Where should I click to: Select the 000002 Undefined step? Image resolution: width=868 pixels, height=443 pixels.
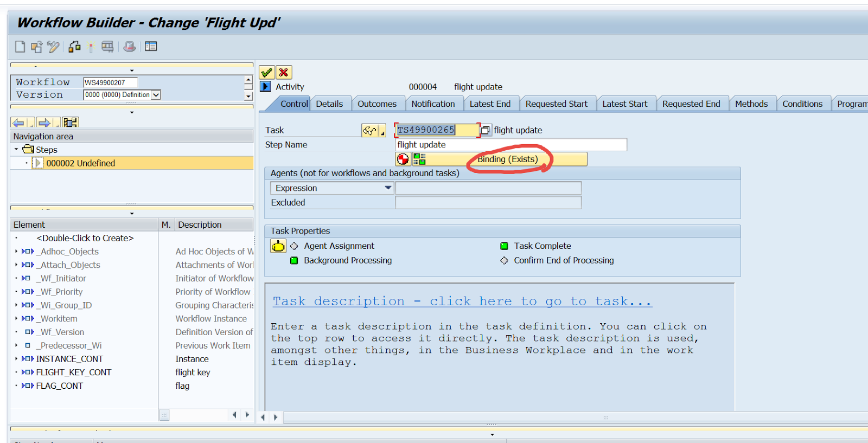pyautogui.click(x=132, y=163)
